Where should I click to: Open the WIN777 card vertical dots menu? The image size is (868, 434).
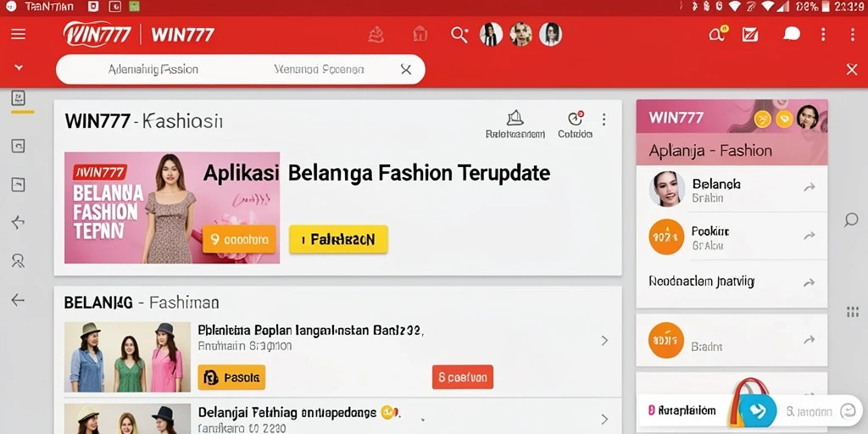[x=604, y=120]
